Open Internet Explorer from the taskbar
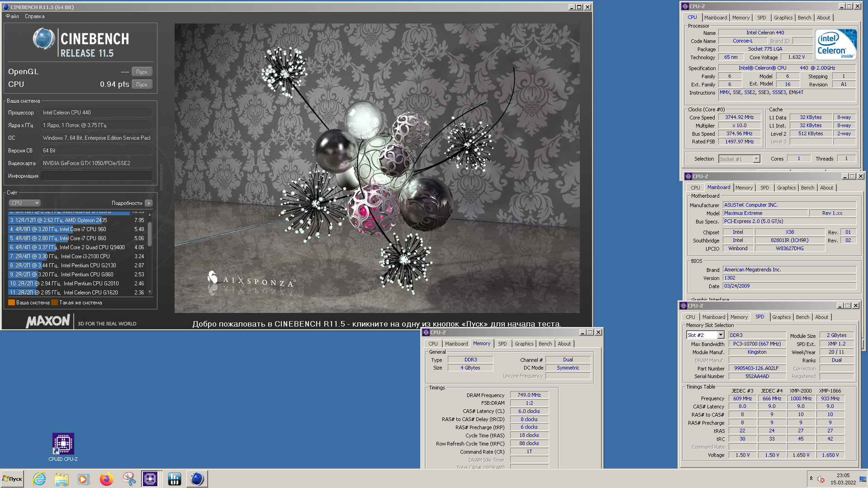868x488 pixels. point(39,479)
